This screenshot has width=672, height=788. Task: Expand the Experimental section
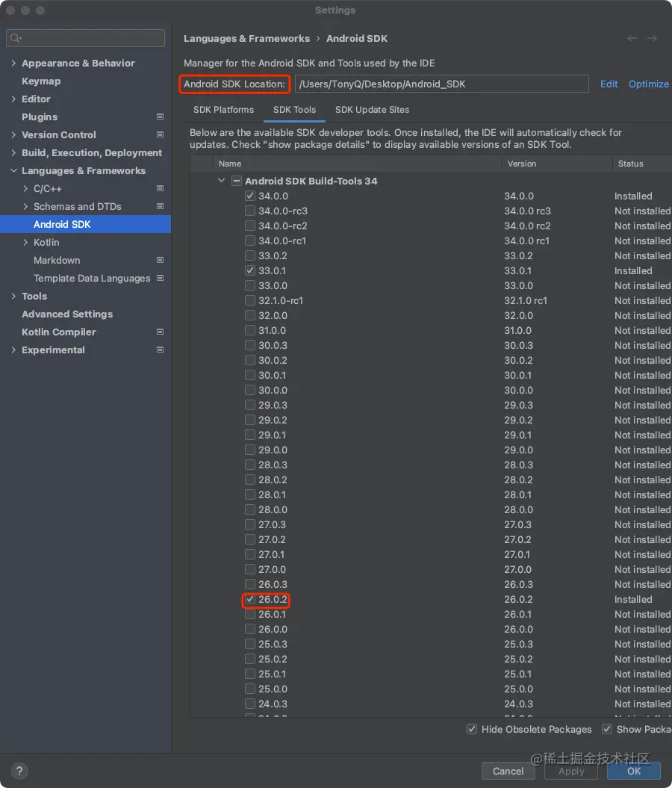13,350
